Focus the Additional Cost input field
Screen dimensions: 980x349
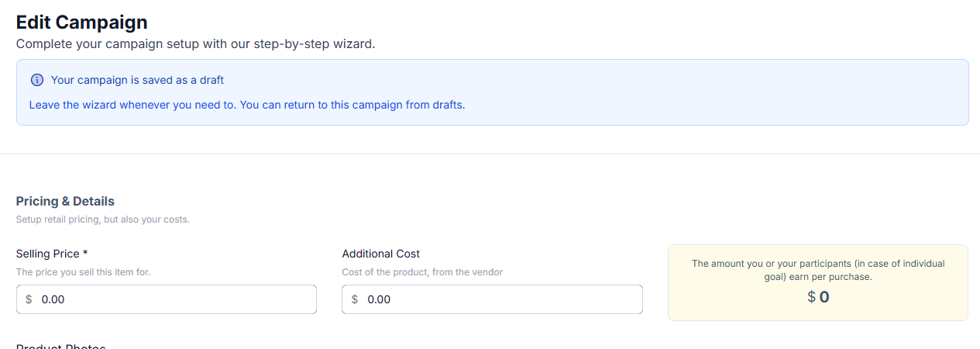[492, 299]
